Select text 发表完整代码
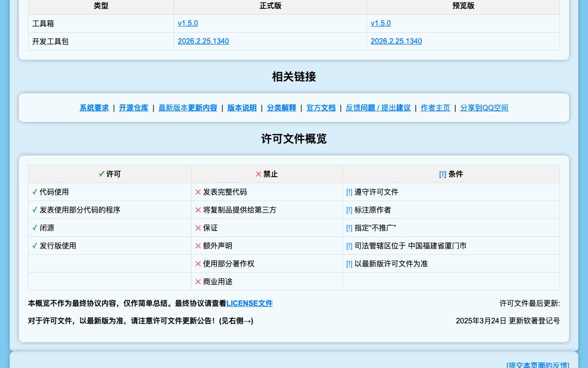Image resolution: width=588 pixels, height=368 pixels. coord(225,192)
